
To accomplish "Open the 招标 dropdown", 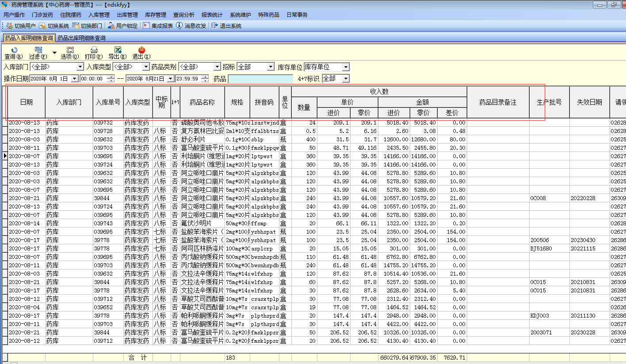I will point(271,67).
